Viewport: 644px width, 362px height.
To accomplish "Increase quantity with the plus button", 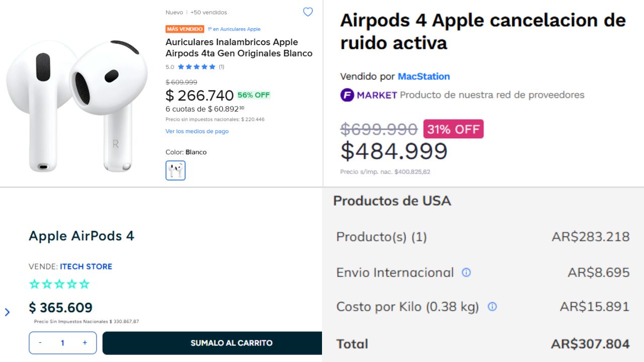I will pyautogui.click(x=85, y=343).
